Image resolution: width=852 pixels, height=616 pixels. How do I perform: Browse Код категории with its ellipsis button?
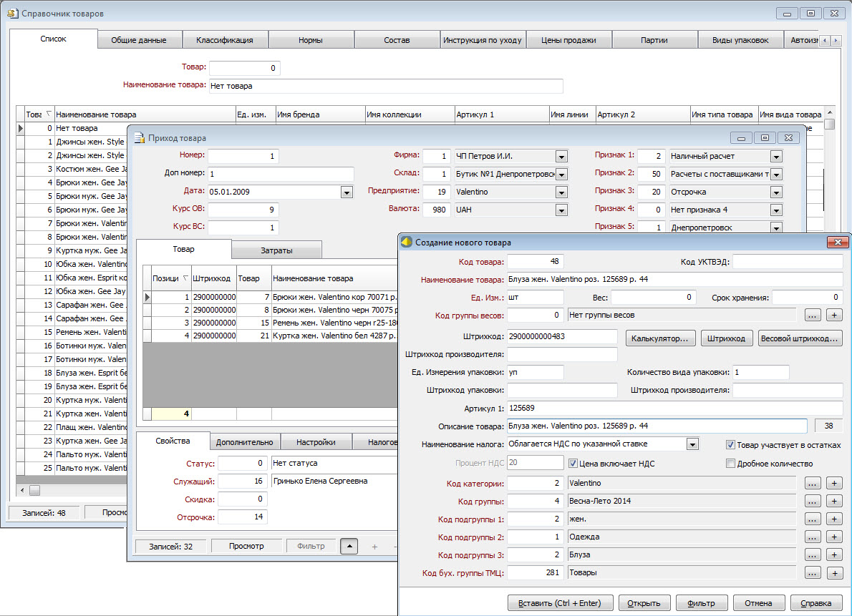click(812, 483)
